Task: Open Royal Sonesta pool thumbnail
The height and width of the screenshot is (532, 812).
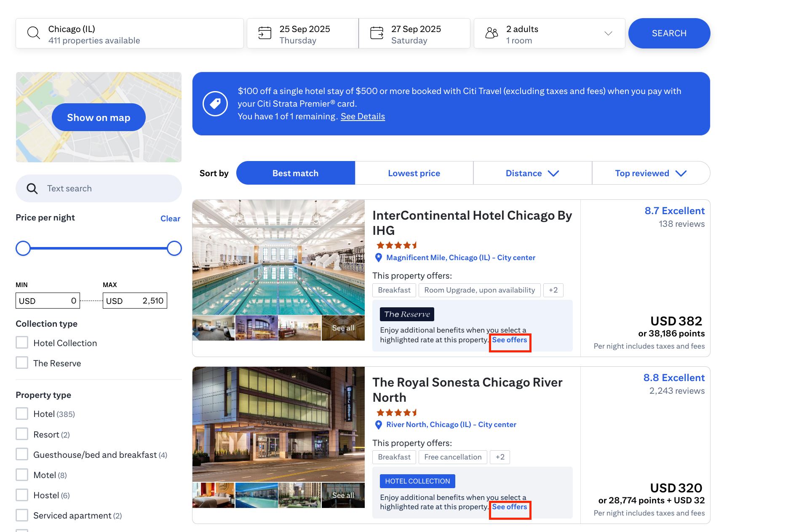Action: 256,495
